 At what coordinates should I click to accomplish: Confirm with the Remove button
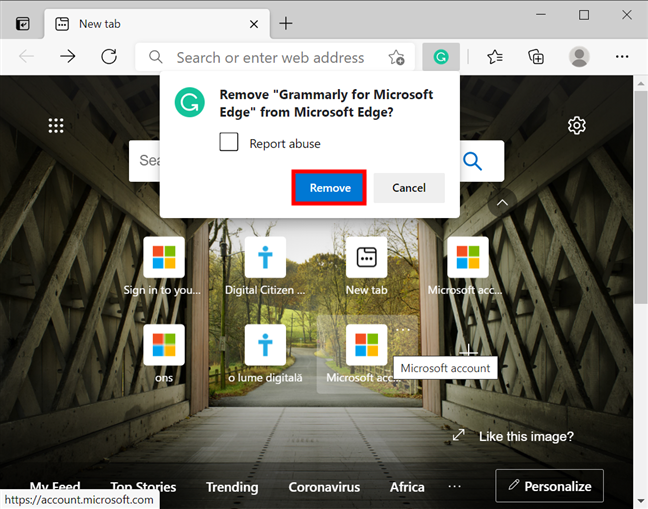tap(329, 188)
